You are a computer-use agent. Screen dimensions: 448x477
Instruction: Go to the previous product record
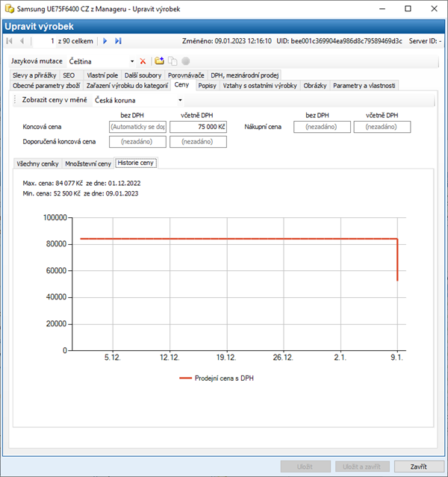click(21, 41)
